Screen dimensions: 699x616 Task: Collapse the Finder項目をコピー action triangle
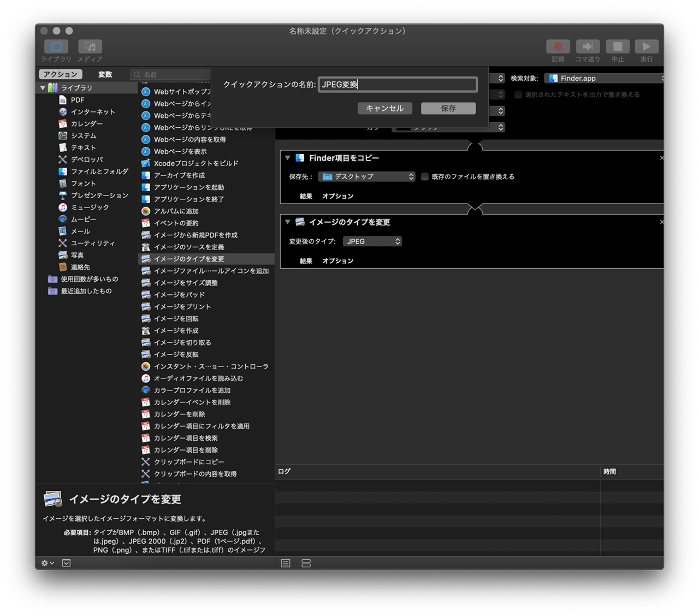288,158
